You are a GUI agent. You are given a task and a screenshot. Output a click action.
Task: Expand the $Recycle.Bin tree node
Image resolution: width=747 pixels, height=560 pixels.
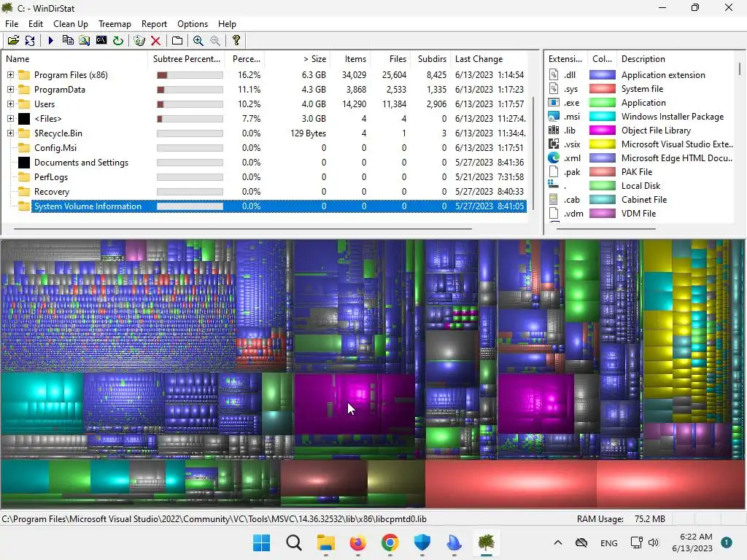pyautogui.click(x=10, y=133)
